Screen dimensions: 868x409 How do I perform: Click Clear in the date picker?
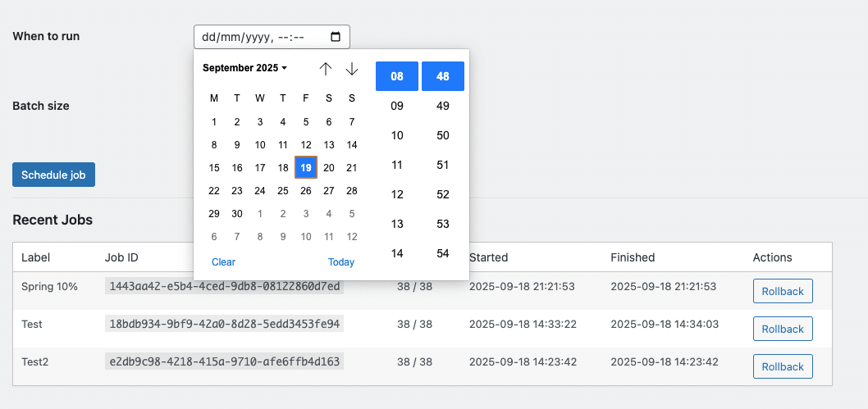[x=224, y=262]
